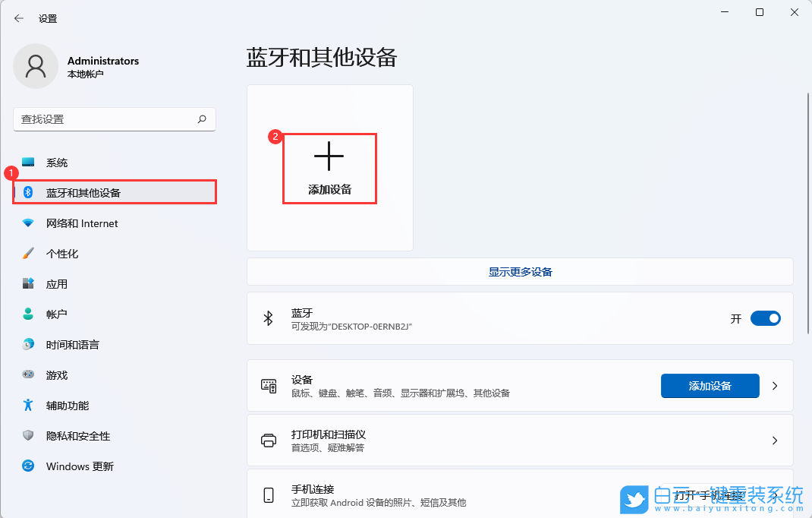Turn off the 蓝牙 toggle switch
Viewport: 812px width, 518px height.
(766, 318)
